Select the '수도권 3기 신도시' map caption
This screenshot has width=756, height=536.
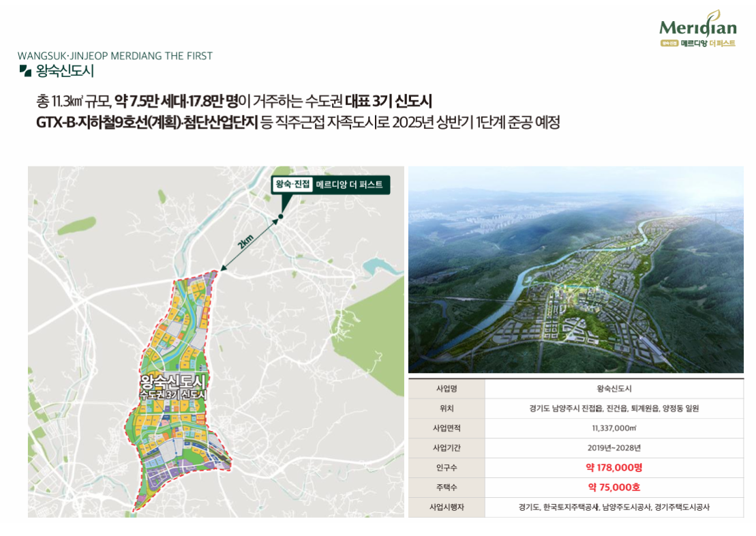(173, 395)
